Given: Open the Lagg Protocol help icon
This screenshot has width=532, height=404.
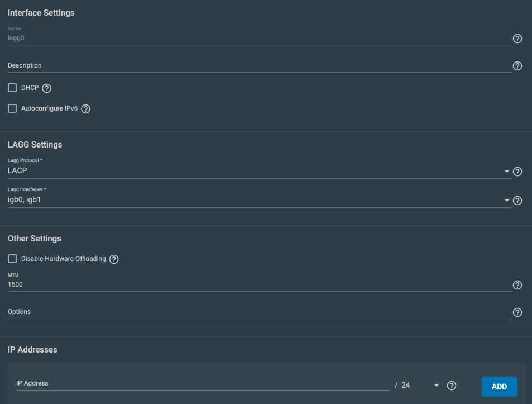Looking at the screenshot, I should coord(517,172).
